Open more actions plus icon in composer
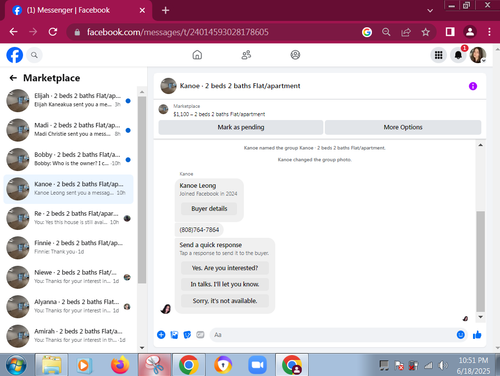This screenshot has width=500, height=376. tap(161, 335)
